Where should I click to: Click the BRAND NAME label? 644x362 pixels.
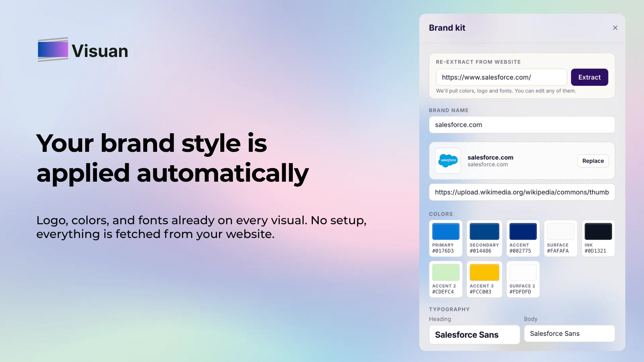click(448, 110)
